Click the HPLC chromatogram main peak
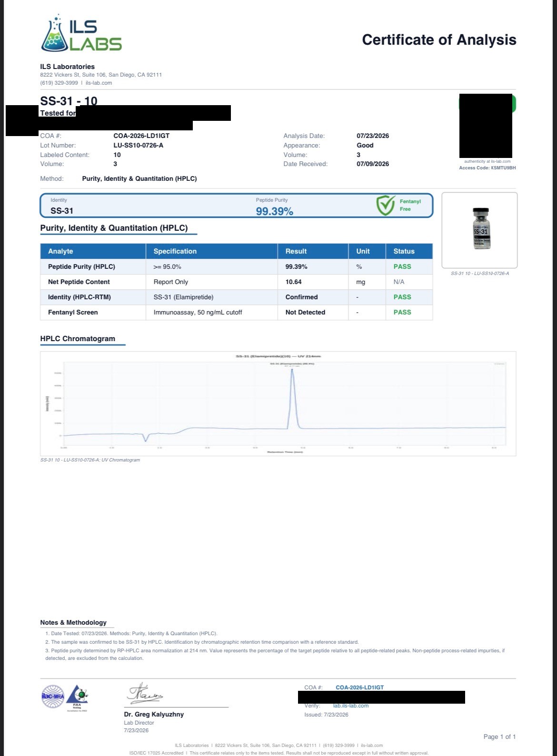The image size is (557, 756). click(x=292, y=399)
